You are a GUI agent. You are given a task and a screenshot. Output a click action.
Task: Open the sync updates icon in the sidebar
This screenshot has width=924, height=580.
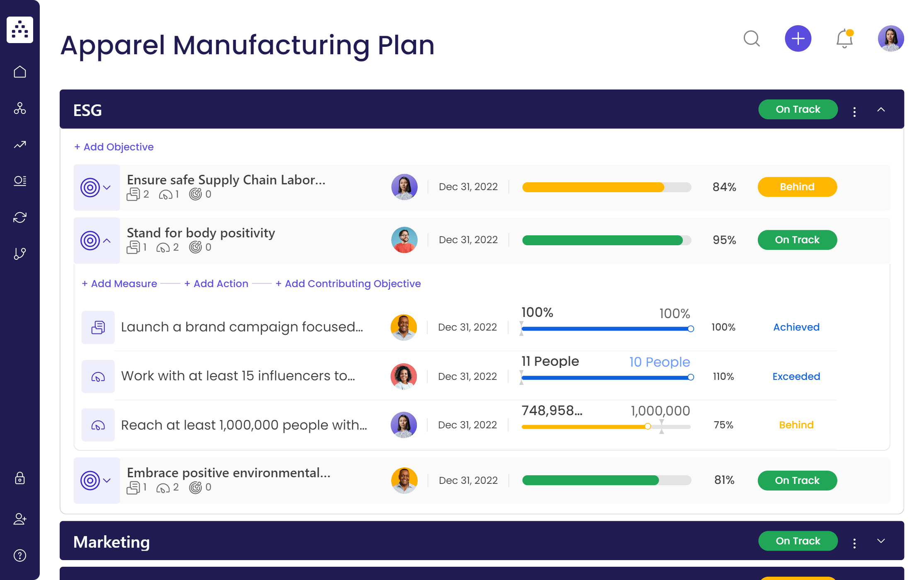pyautogui.click(x=20, y=217)
